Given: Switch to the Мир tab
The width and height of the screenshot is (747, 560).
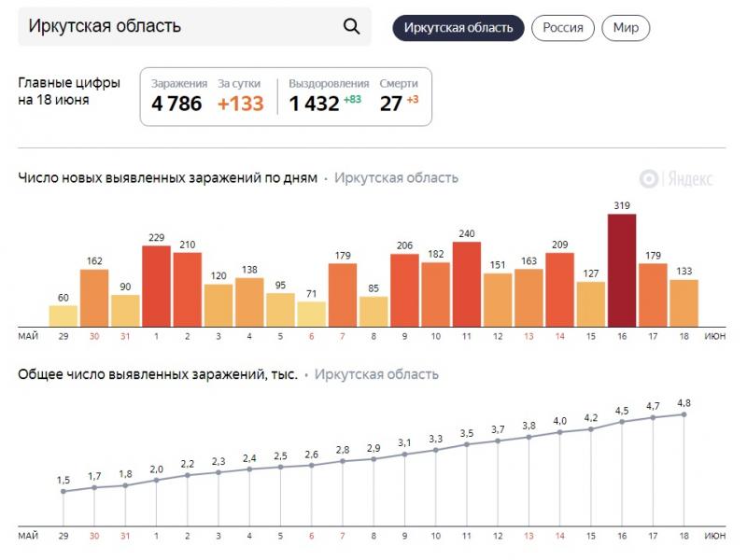Looking at the screenshot, I should 626,28.
